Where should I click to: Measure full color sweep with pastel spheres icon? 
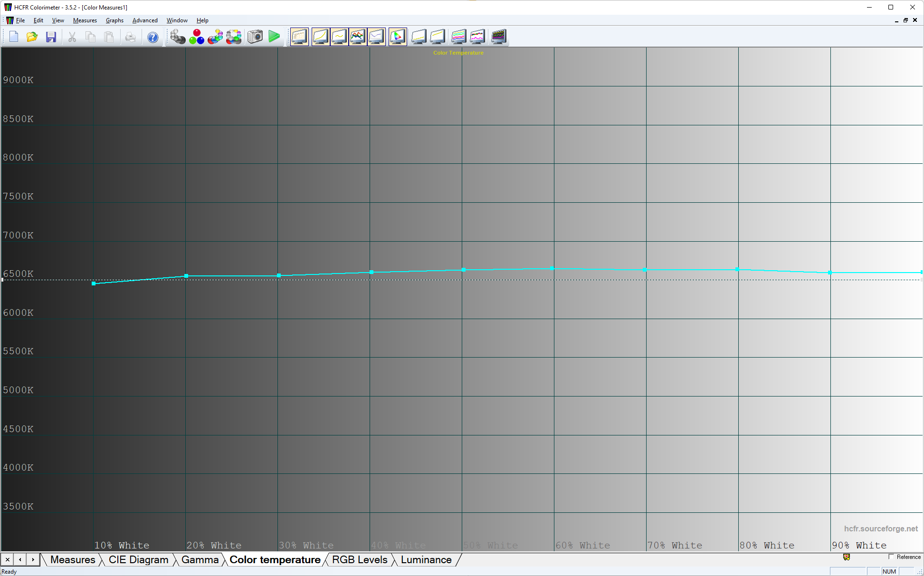click(233, 37)
